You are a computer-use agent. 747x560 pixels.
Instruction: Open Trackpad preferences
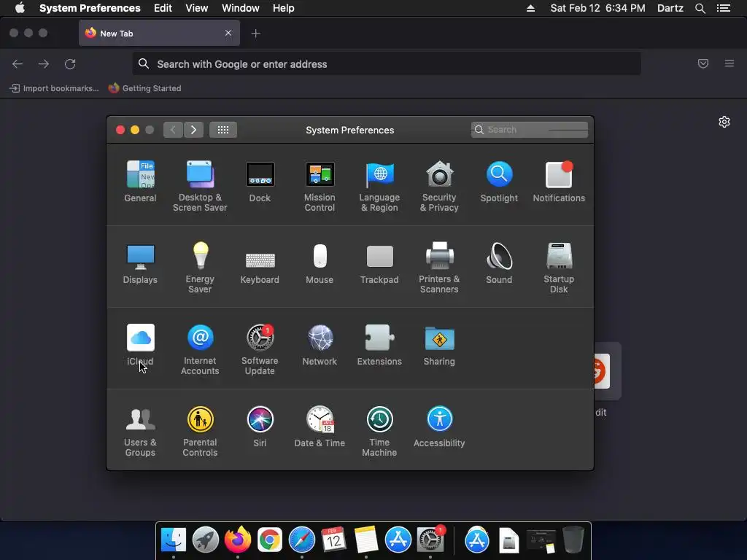click(x=379, y=264)
